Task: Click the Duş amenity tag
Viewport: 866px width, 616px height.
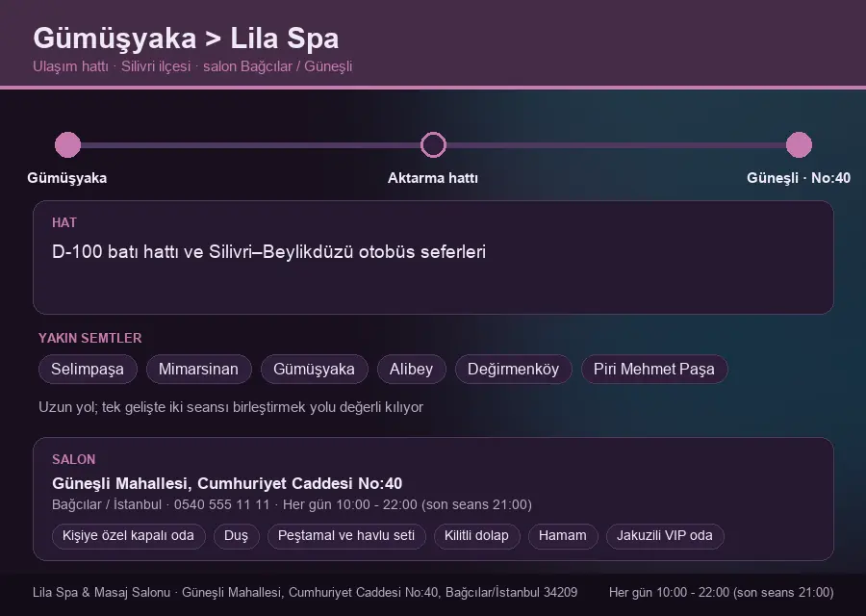Action: click(236, 536)
